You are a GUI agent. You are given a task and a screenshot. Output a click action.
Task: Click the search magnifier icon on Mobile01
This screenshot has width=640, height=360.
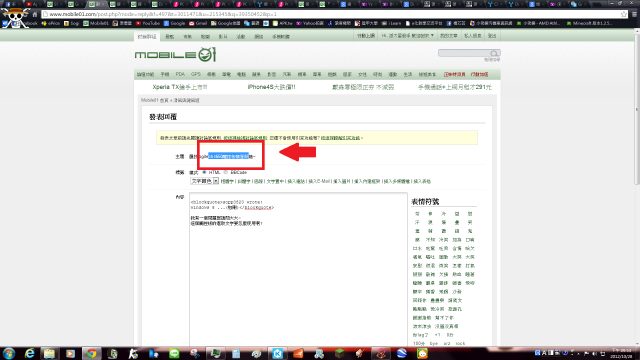pos(494,53)
